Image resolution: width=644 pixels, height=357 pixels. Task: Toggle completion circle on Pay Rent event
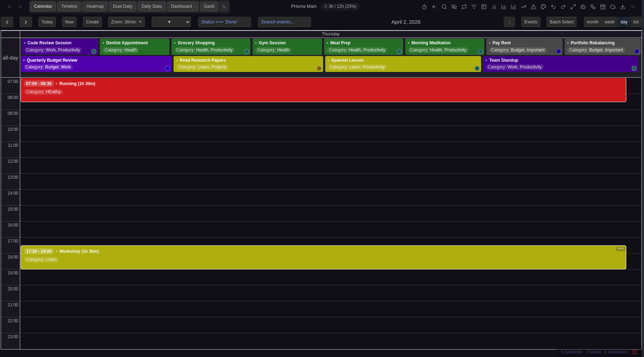pos(559,52)
